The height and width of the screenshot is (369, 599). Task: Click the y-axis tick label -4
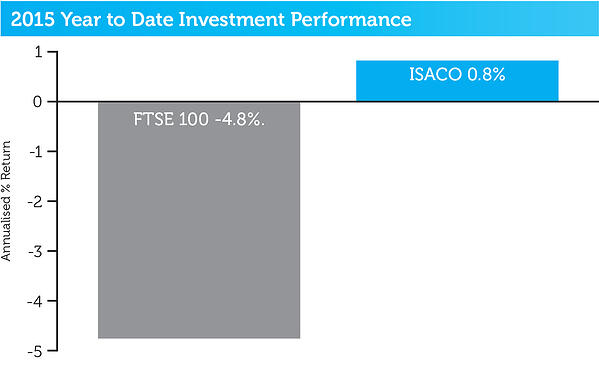[35, 301]
